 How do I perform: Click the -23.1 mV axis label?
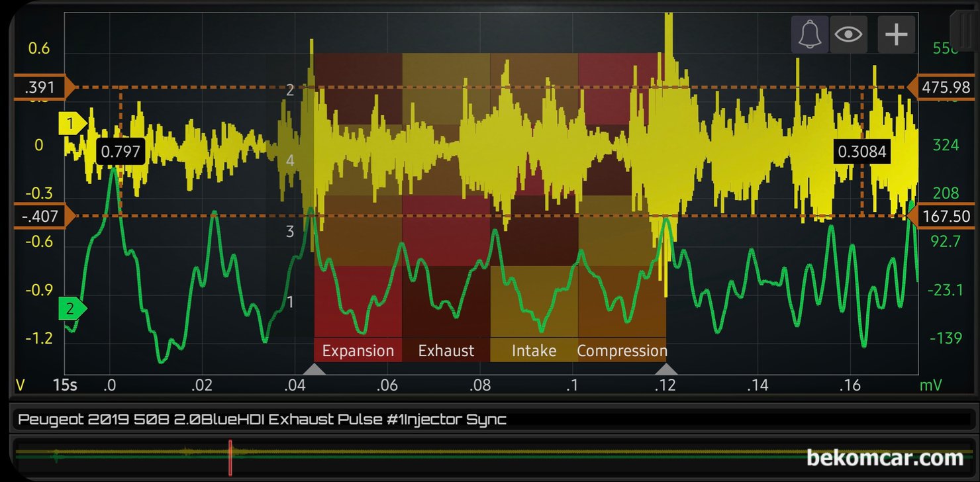946,290
